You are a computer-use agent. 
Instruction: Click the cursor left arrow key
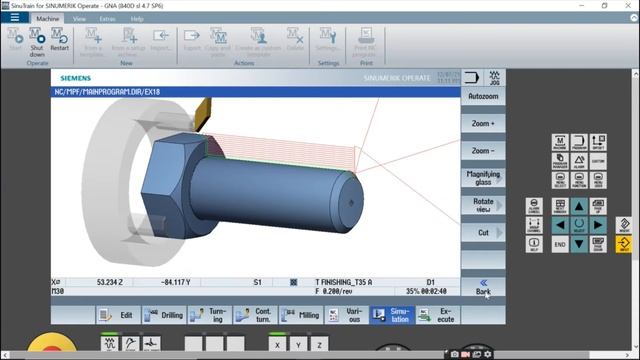pyautogui.click(x=560, y=225)
